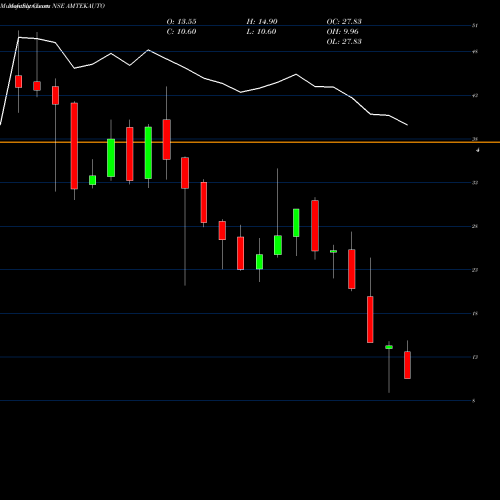
Task: Click the price axis label 23
Action: click(x=475, y=270)
